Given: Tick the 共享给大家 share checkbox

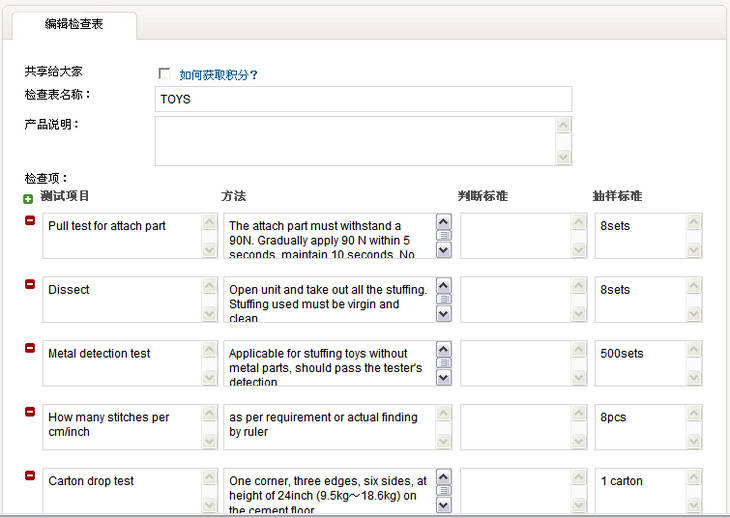Looking at the screenshot, I should tap(164, 74).
